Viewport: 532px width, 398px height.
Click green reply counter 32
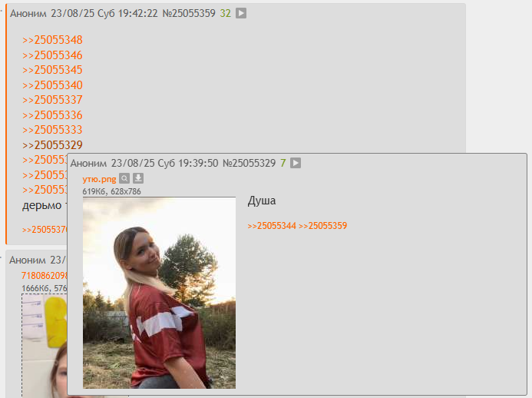coord(225,13)
